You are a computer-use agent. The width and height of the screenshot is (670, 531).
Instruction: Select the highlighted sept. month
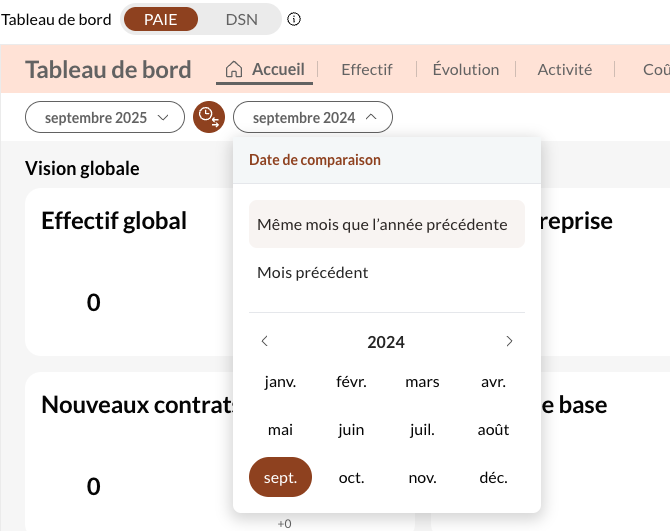click(x=280, y=478)
